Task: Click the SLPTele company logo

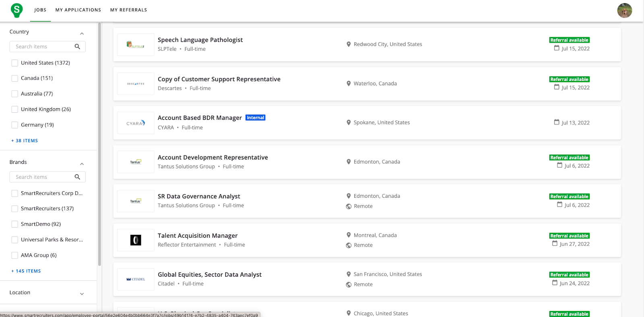Action: pyautogui.click(x=136, y=45)
